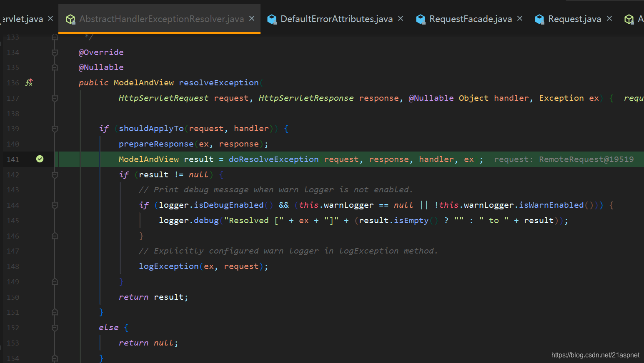Click the file icon on AbstractHandlerExceptionResolver.java tab
644x363 pixels.
70,19
